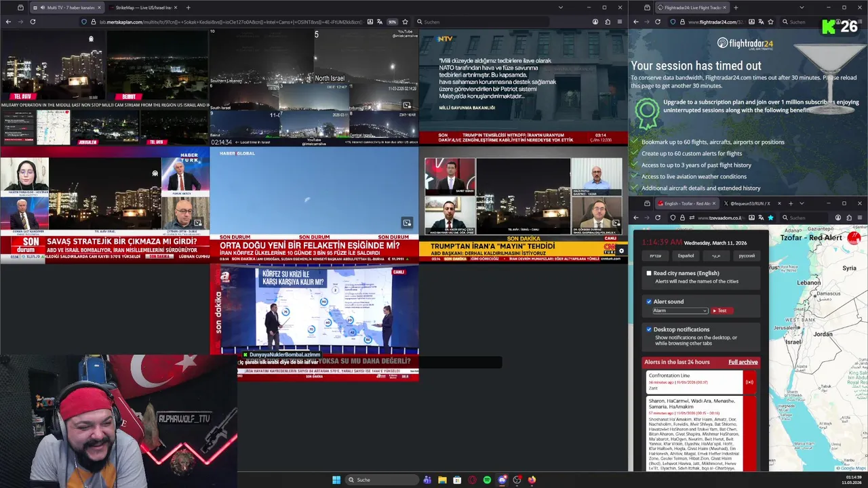Viewport: 868px width, 488px height.
Task: Open translate icon in Multi TV address bar
Action: click(380, 22)
